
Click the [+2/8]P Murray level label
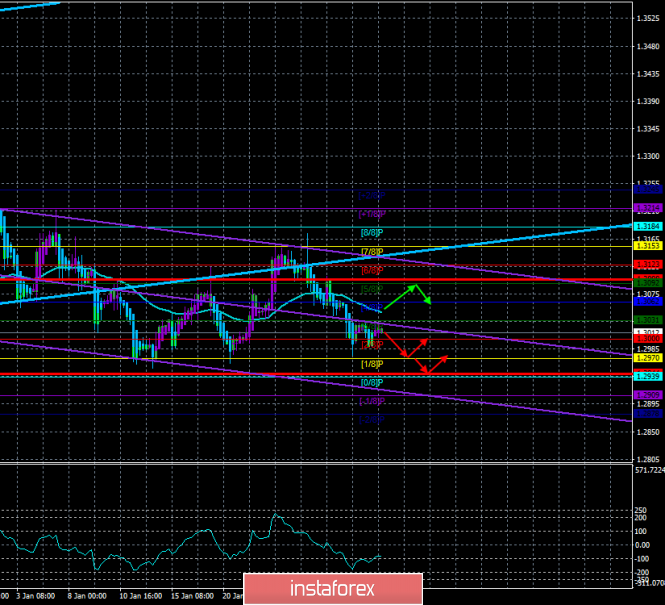(x=372, y=195)
